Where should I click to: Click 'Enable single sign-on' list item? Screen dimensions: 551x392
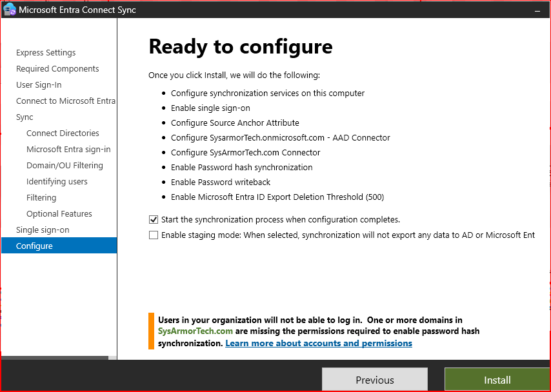210,108
